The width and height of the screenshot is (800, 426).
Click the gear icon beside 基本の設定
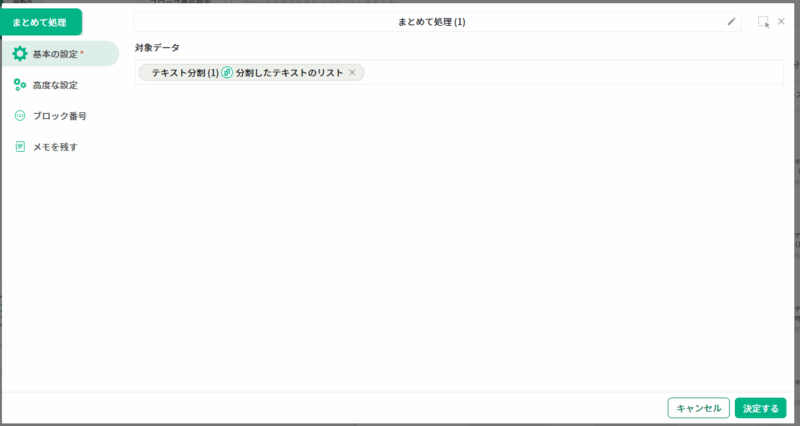[20, 54]
